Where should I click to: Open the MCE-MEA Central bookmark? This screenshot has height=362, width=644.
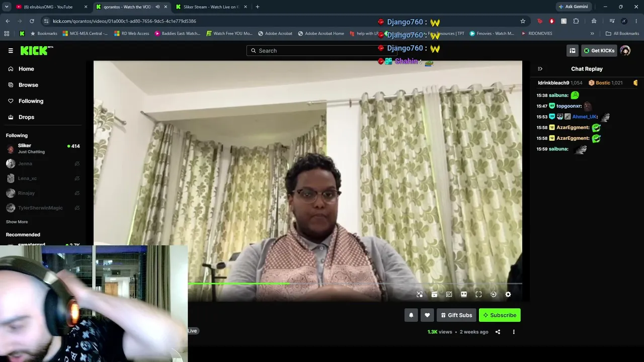click(85, 34)
